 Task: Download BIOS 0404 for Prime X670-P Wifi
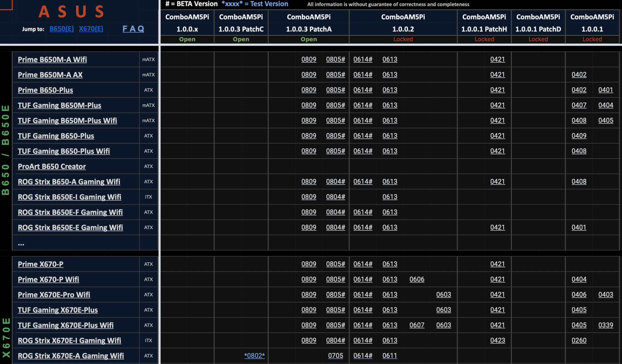coord(579,279)
